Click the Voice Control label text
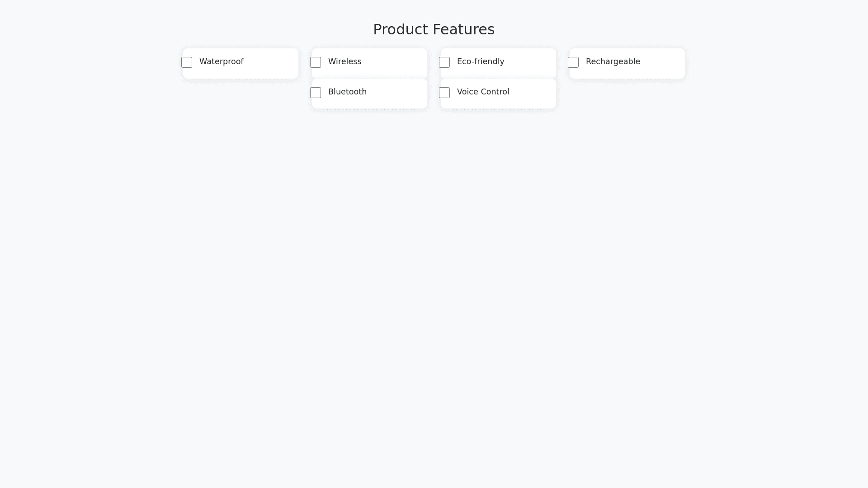The width and height of the screenshot is (868, 488). (483, 92)
